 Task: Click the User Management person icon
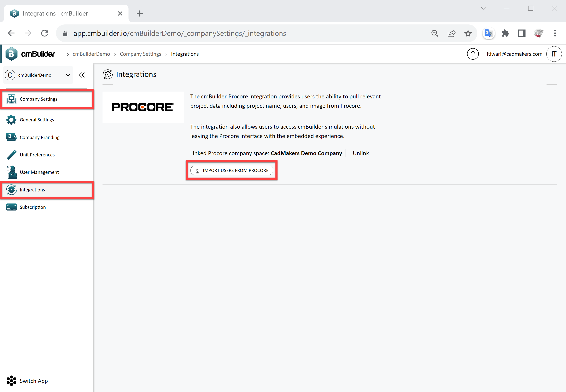[11, 172]
